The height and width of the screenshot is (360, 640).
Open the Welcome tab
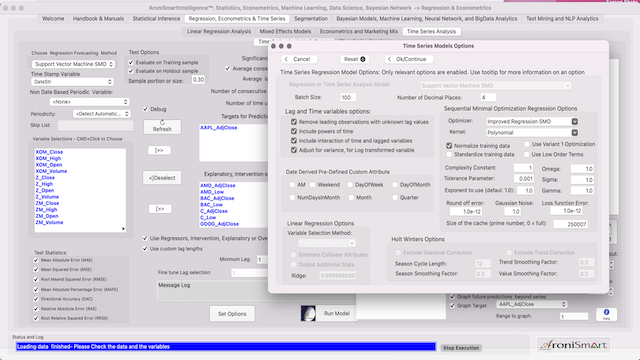pyautogui.click(x=53, y=19)
